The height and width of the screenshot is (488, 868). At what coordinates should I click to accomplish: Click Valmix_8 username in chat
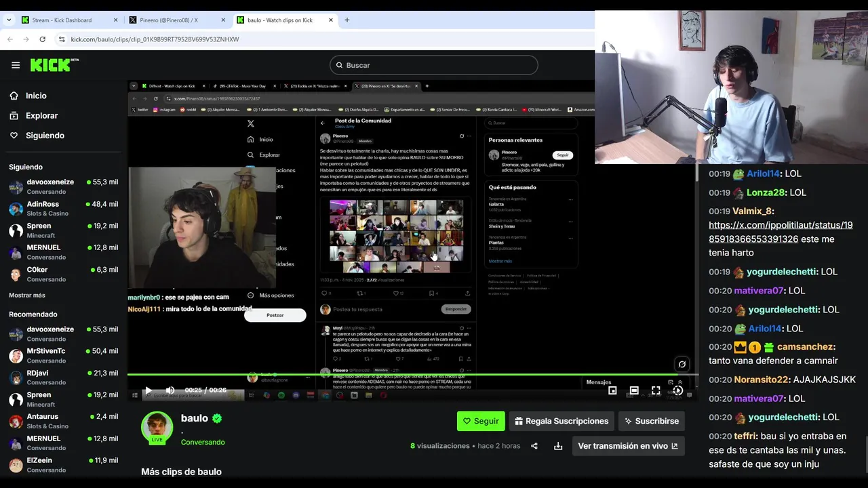tap(753, 211)
